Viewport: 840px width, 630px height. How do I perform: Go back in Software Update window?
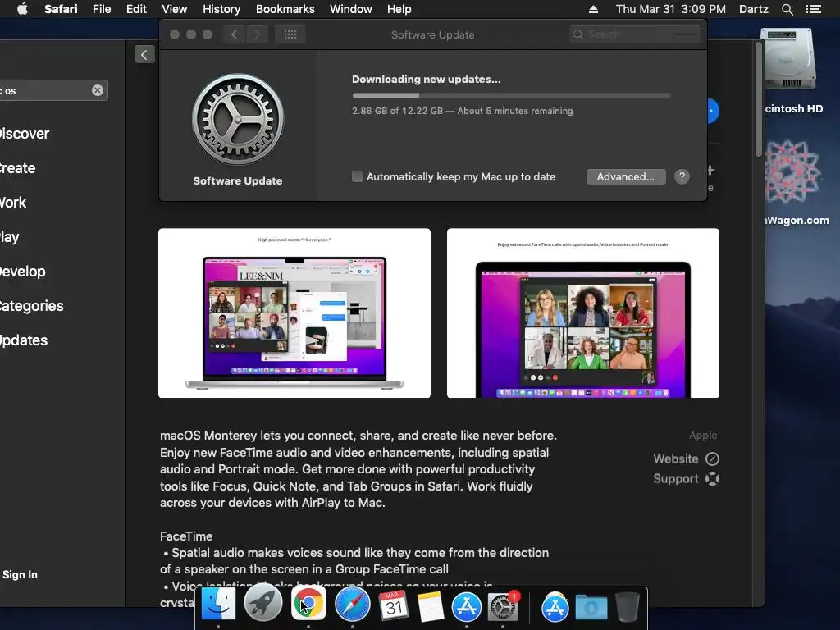point(234,34)
